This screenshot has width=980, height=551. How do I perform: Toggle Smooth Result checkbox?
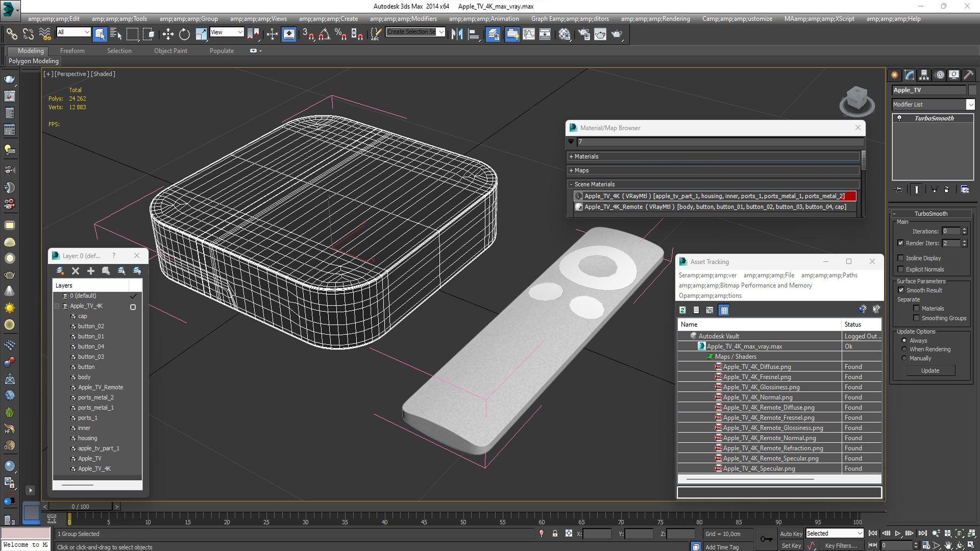tap(901, 290)
